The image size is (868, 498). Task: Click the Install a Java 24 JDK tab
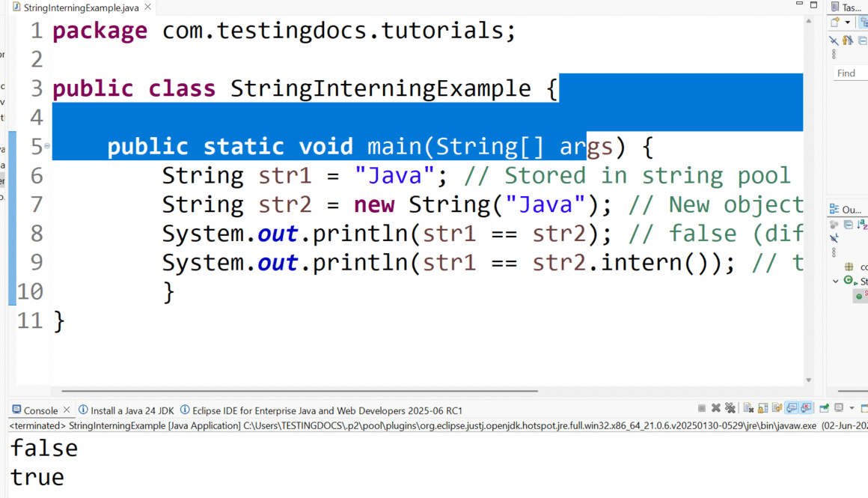coord(126,410)
